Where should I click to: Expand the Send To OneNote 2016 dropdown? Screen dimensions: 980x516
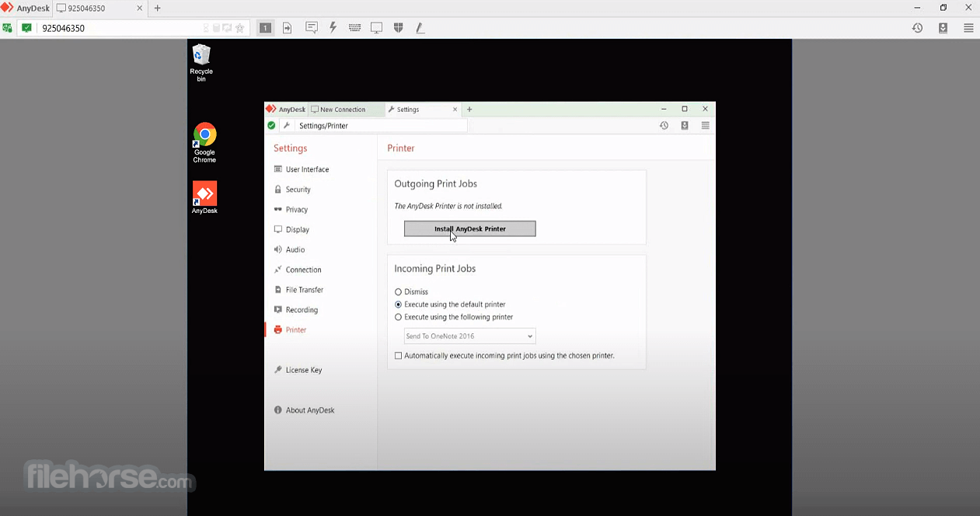coord(469,336)
